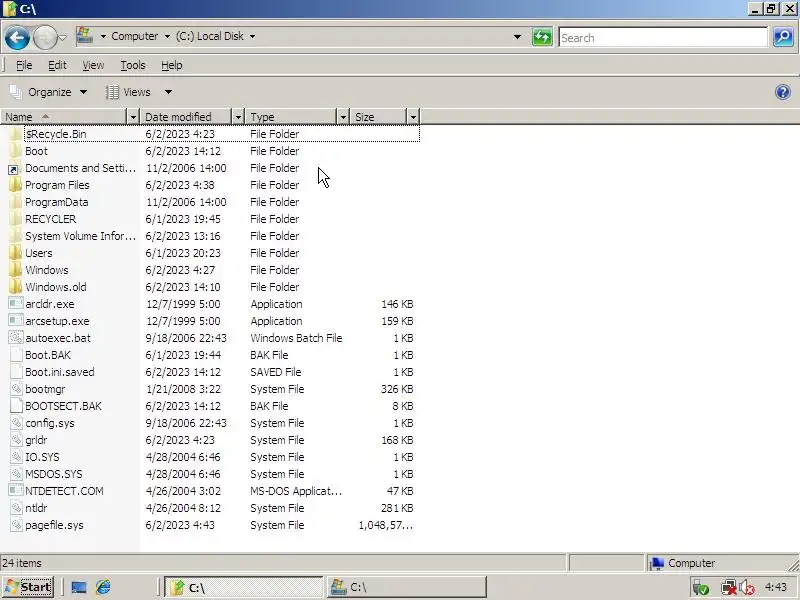The height and width of the screenshot is (600, 800).
Task: Click the Search magnifier button
Action: tap(783, 37)
